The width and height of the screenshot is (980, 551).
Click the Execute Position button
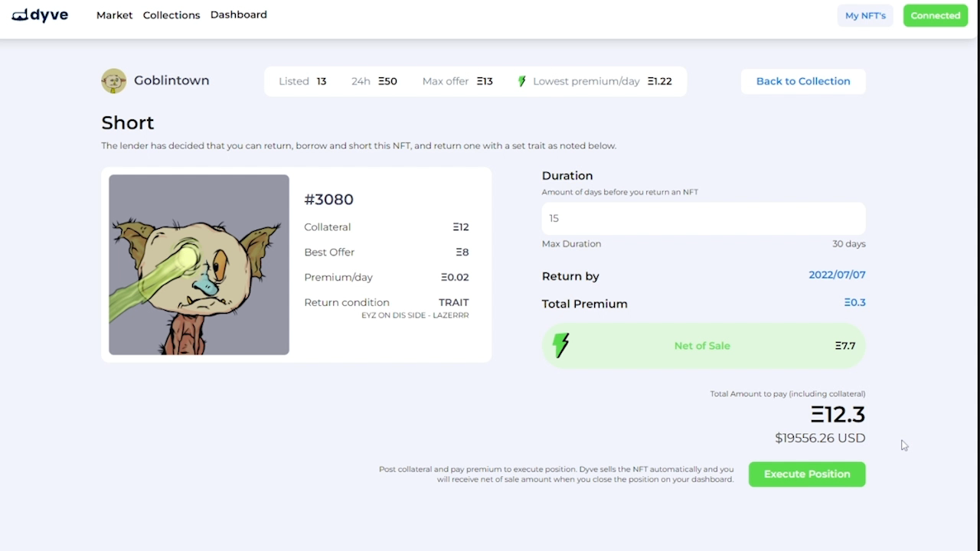point(807,474)
